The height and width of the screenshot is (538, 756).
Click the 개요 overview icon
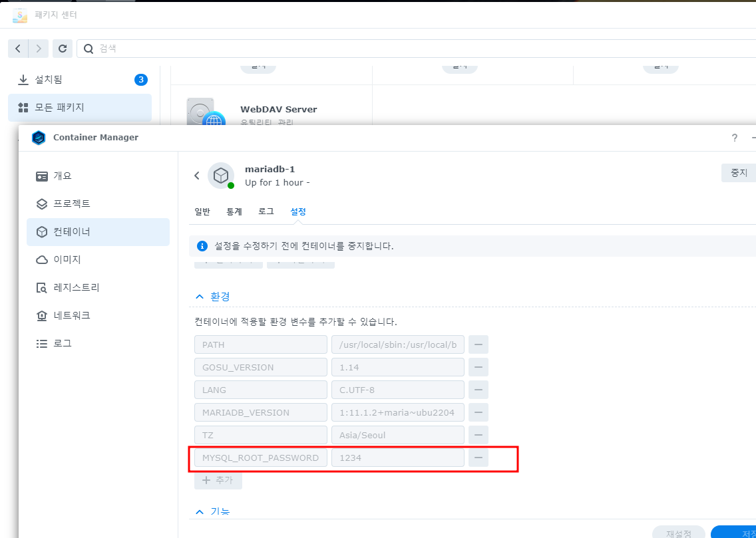pyautogui.click(x=42, y=176)
